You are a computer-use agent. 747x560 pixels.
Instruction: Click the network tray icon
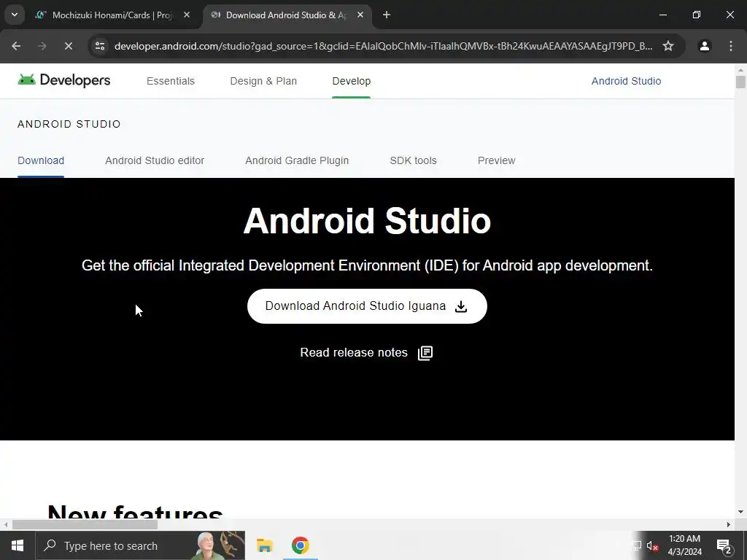pos(636,546)
